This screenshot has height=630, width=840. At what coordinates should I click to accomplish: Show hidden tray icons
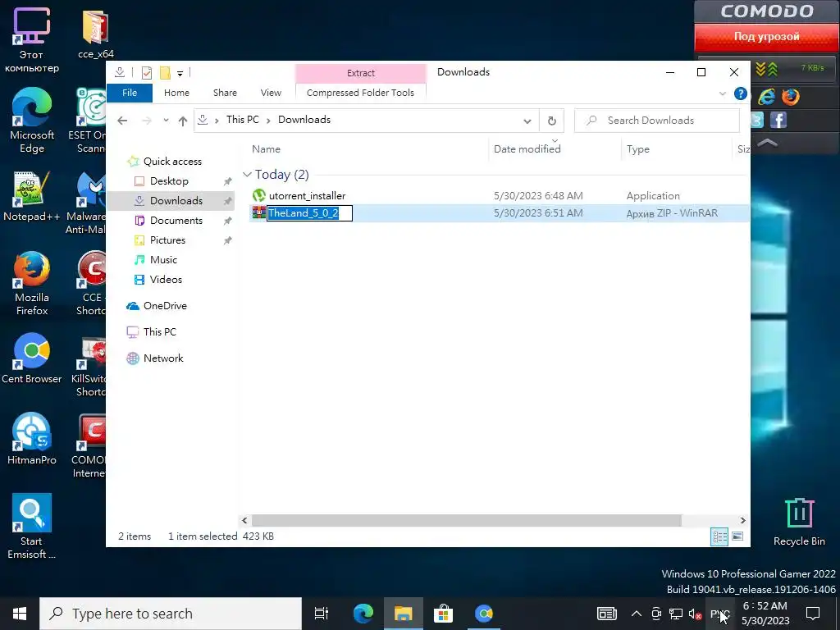click(636, 614)
